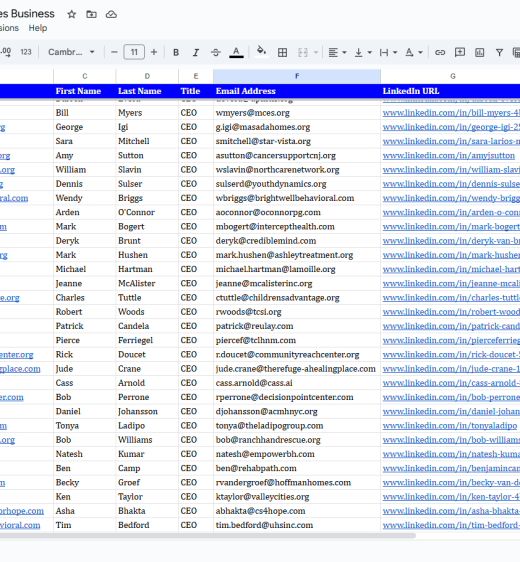Open George Igi LinkedIn link
This screenshot has height=562, width=520.
[451, 127]
